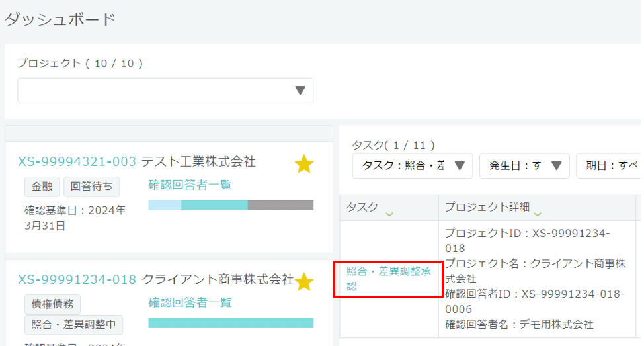Open 確認回答者一覧 for テスト工業株式会社
Viewport: 644px width, 346px height.
coord(190,185)
